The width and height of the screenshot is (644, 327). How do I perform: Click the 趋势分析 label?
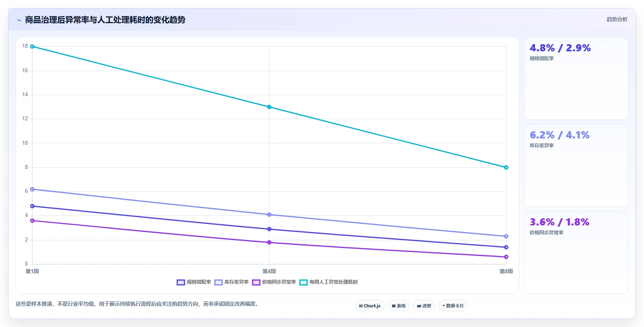(x=617, y=19)
